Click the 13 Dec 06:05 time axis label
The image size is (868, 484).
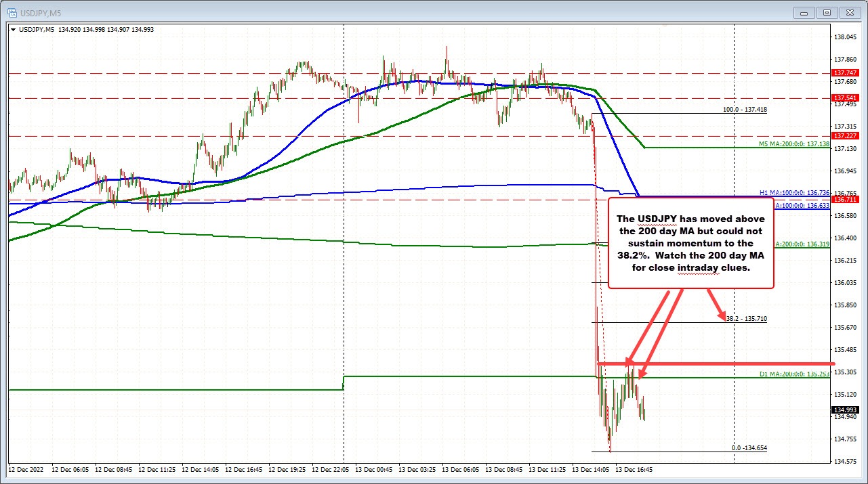tap(460, 468)
